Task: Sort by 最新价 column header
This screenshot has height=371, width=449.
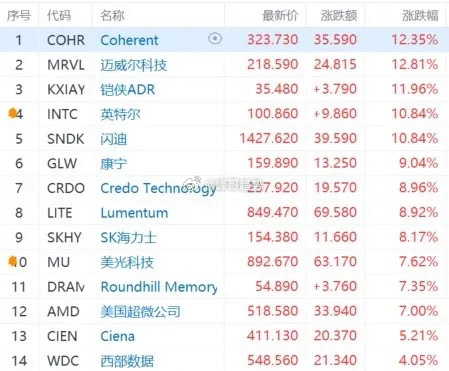Action: (280, 15)
